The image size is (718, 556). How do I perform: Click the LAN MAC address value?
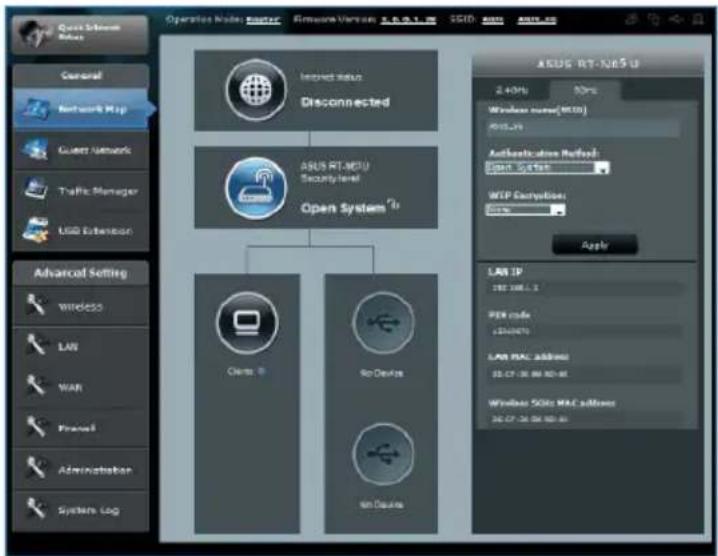[529, 374]
